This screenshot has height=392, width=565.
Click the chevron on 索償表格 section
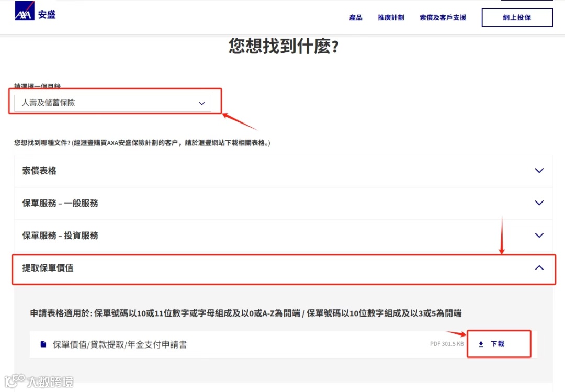click(539, 170)
